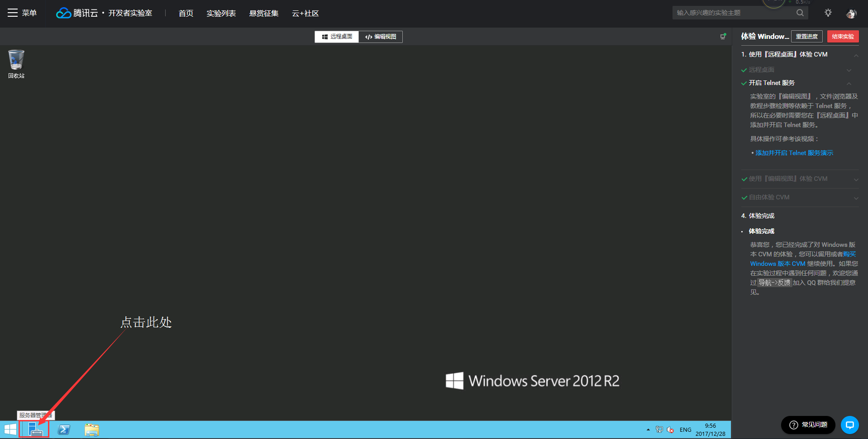Launch PowerShell from the taskbar
Screen dimensions: 868x439
64,430
